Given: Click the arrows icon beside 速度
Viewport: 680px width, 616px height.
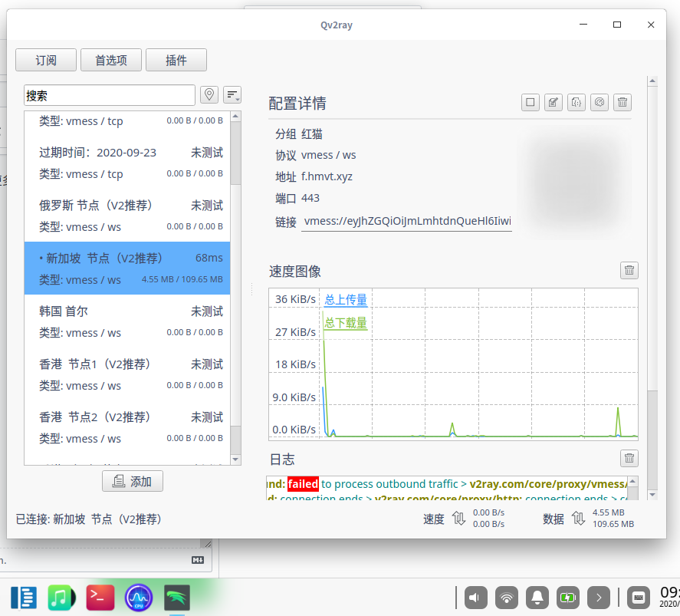Looking at the screenshot, I should 459,519.
